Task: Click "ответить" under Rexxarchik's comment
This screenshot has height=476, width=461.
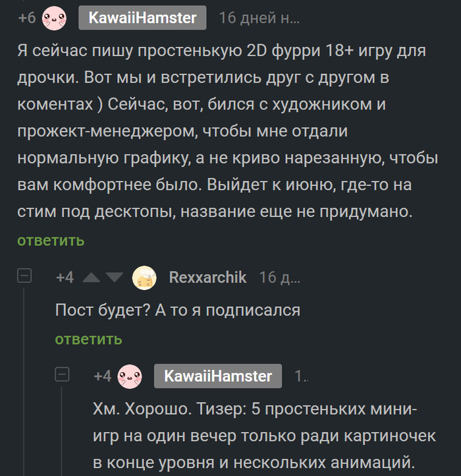Action: (88, 339)
